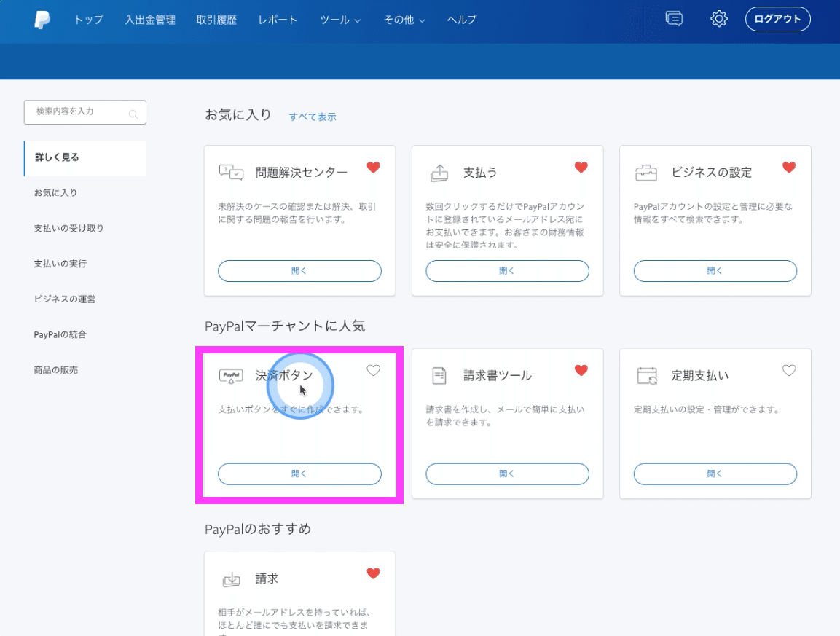
Task: Unfavorite 請求 with its red heart
Action: 374,573
